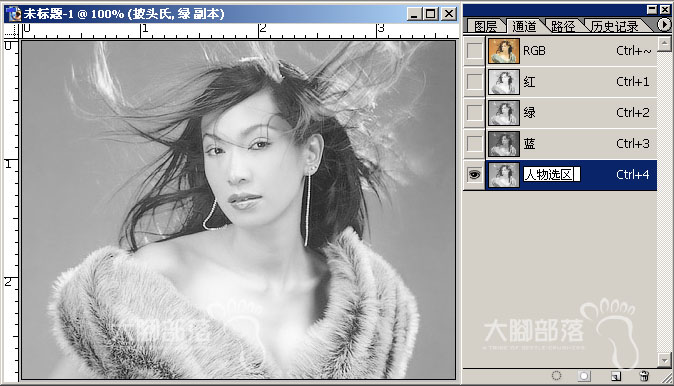Viewport: 674px width, 386px height.
Task: Delete current channel trash icon
Action: click(644, 376)
